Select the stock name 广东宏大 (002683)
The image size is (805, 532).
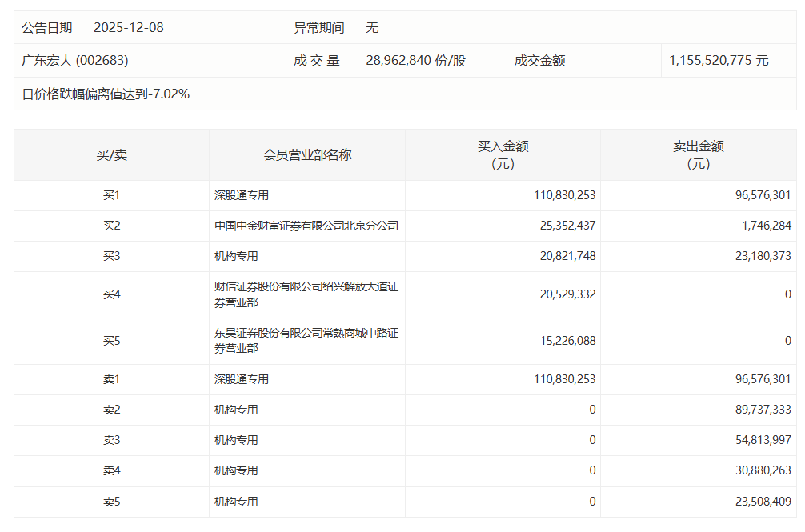tap(75, 61)
